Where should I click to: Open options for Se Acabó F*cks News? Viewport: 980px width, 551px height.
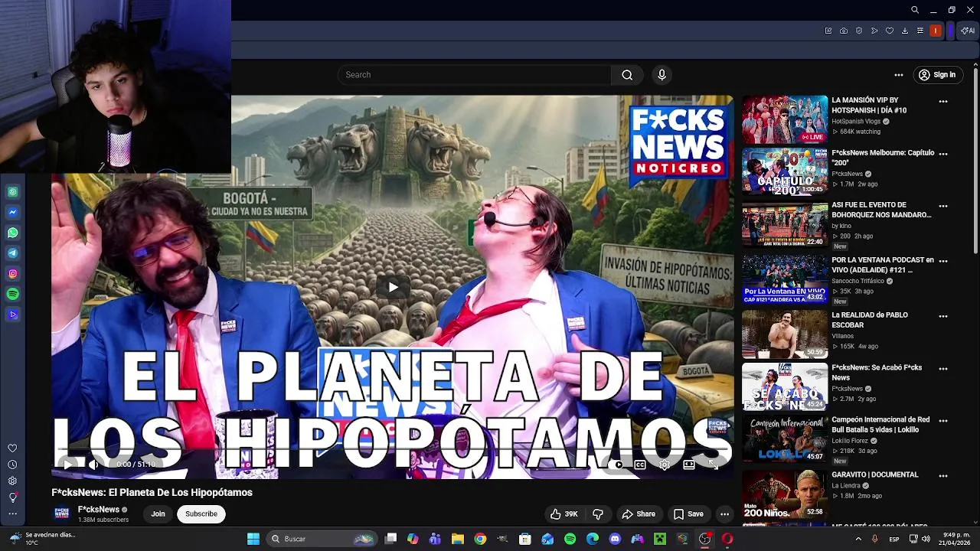click(943, 369)
